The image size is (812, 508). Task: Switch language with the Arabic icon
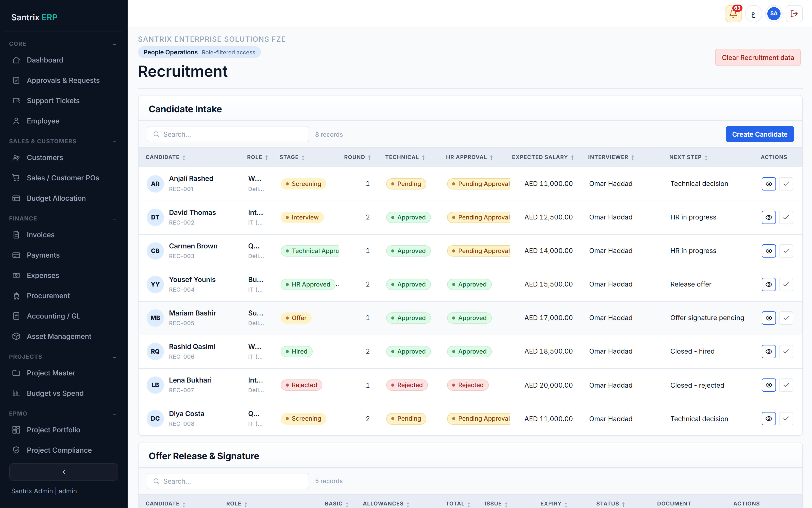(754, 14)
